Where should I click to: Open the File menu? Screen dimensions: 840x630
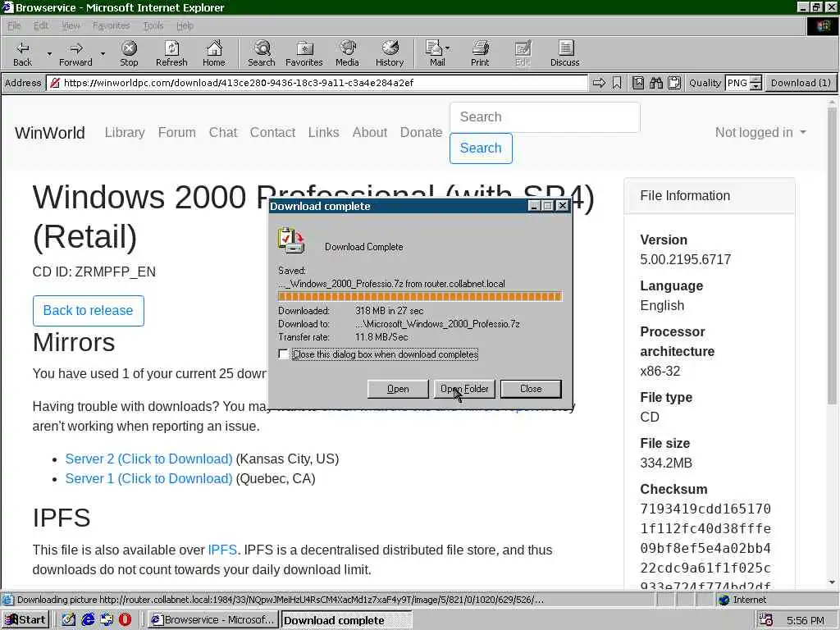click(x=14, y=25)
